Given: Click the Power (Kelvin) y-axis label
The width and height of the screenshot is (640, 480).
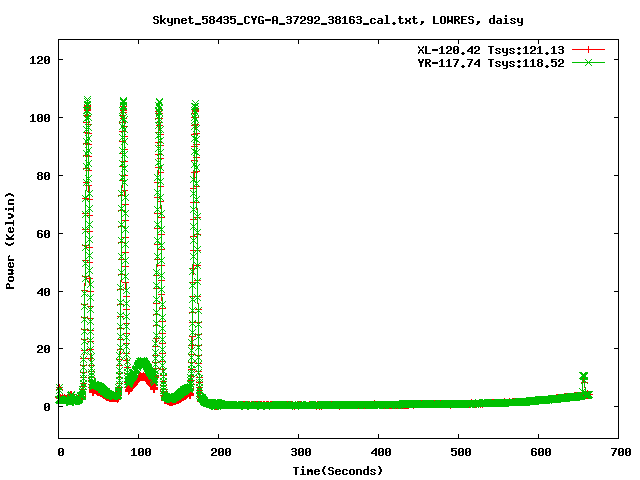Looking at the screenshot, I should 10,241.
